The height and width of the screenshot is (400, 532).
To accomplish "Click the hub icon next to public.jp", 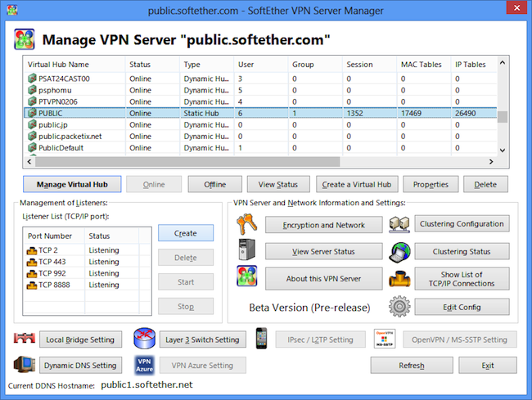I will pyautogui.click(x=32, y=124).
